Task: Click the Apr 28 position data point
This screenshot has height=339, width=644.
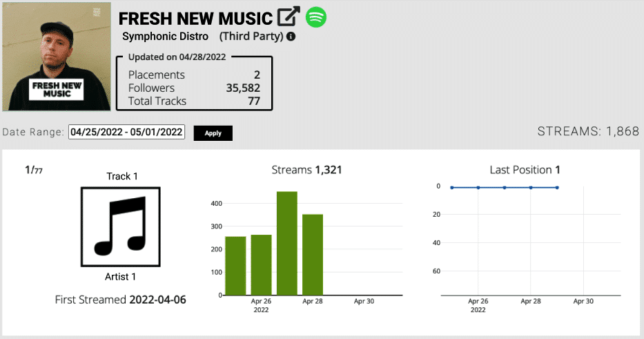Action: click(x=531, y=188)
